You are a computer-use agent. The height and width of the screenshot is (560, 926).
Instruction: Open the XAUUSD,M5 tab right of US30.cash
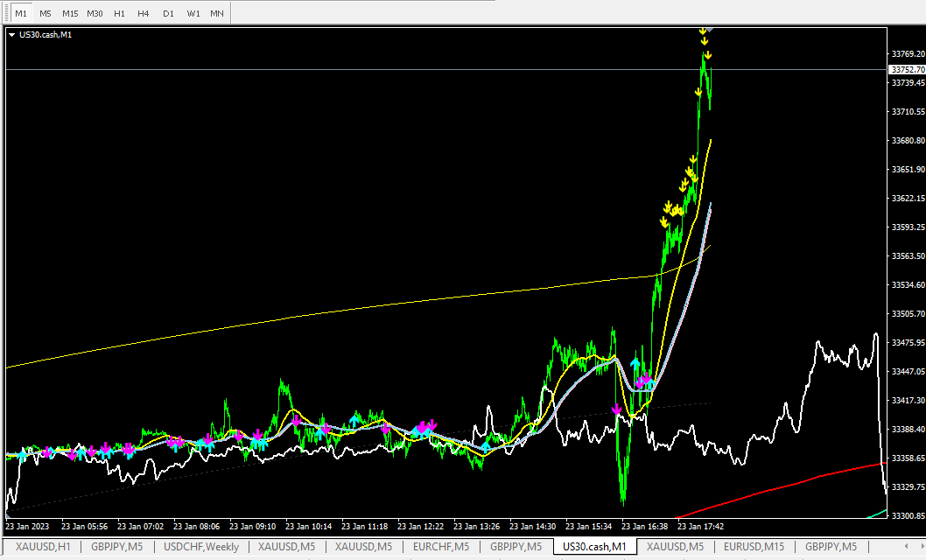(x=675, y=546)
